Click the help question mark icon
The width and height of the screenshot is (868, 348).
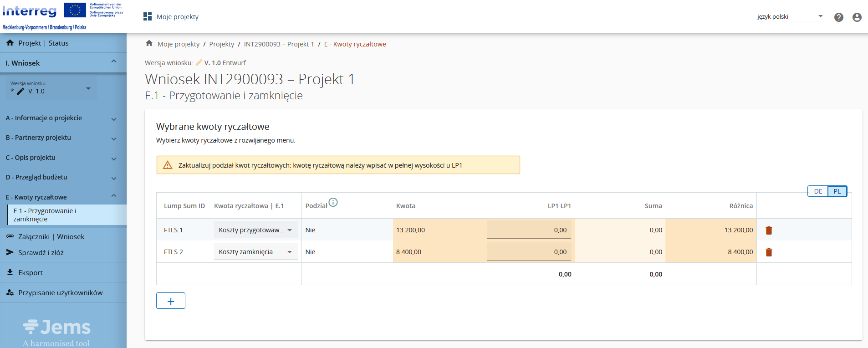coord(838,17)
